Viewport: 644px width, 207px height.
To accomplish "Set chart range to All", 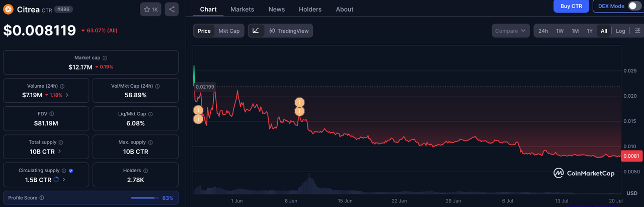I will 604,31.
